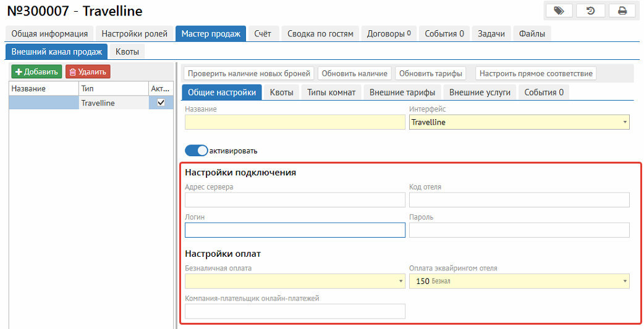Click the tag icon button
Viewport: 644px width, 329px height.
coord(559,10)
